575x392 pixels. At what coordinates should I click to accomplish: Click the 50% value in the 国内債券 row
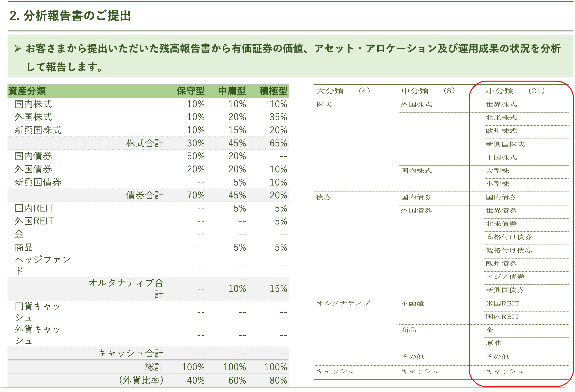click(196, 156)
